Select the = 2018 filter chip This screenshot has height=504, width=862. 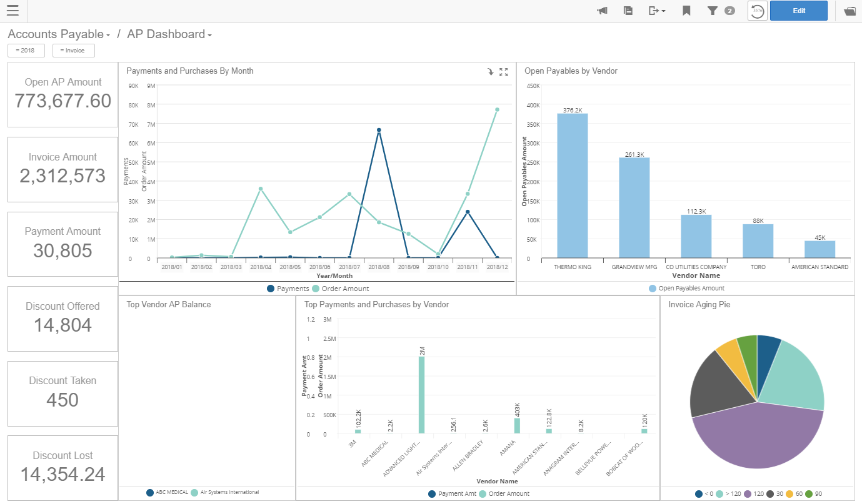click(26, 51)
